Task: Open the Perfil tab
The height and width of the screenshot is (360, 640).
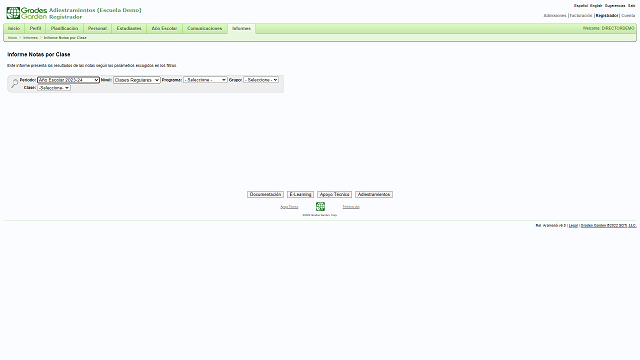Action: [x=36, y=29]
